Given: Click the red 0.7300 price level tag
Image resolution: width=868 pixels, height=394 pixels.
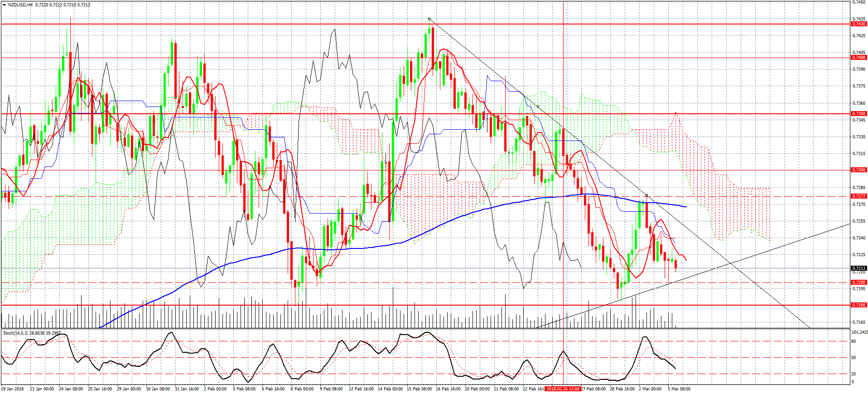Looking at the screenshot, I should pos(859,170).
